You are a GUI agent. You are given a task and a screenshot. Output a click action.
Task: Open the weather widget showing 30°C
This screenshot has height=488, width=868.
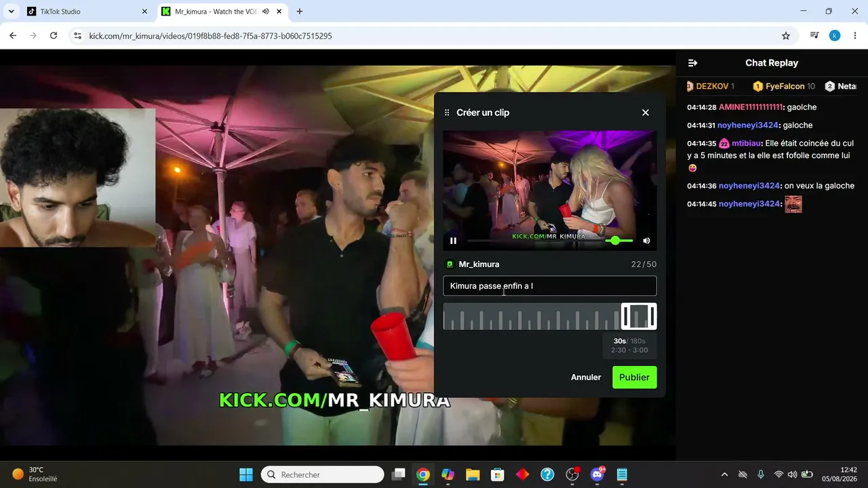[x=35, y=474]
